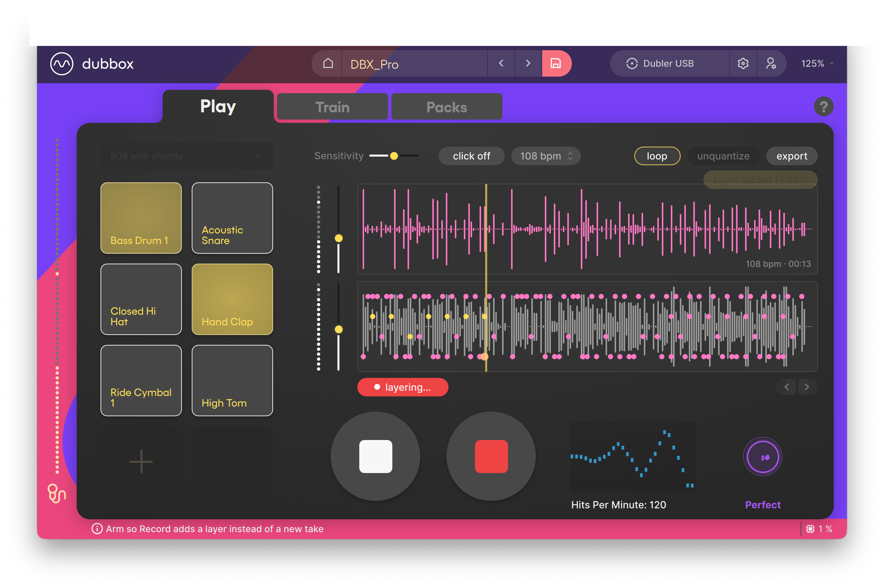Click the Sensitivity label

(x=339, y=156)
